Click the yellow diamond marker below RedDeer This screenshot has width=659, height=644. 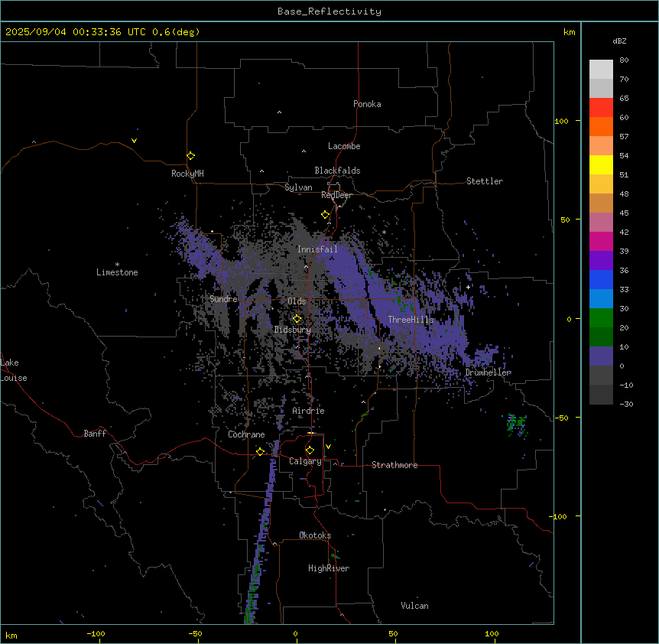(x=326, y=215)
